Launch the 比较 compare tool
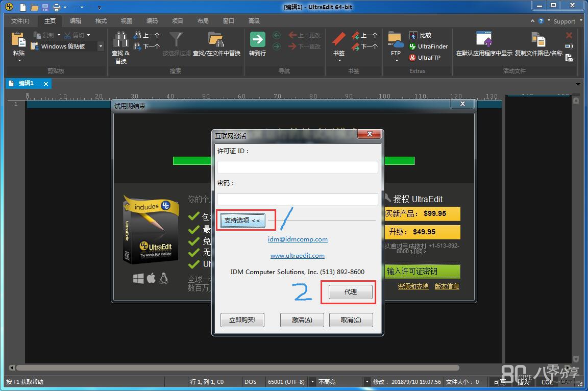 (x=421, y=35)
